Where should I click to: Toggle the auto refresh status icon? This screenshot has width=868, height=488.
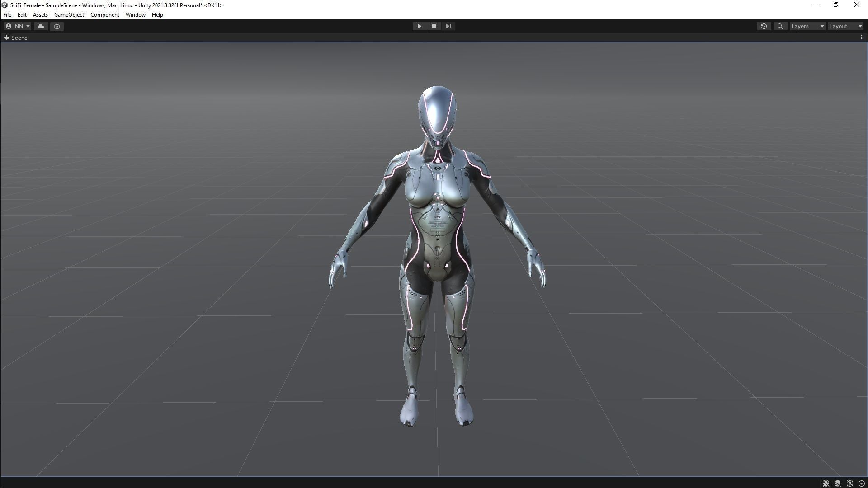850,483
